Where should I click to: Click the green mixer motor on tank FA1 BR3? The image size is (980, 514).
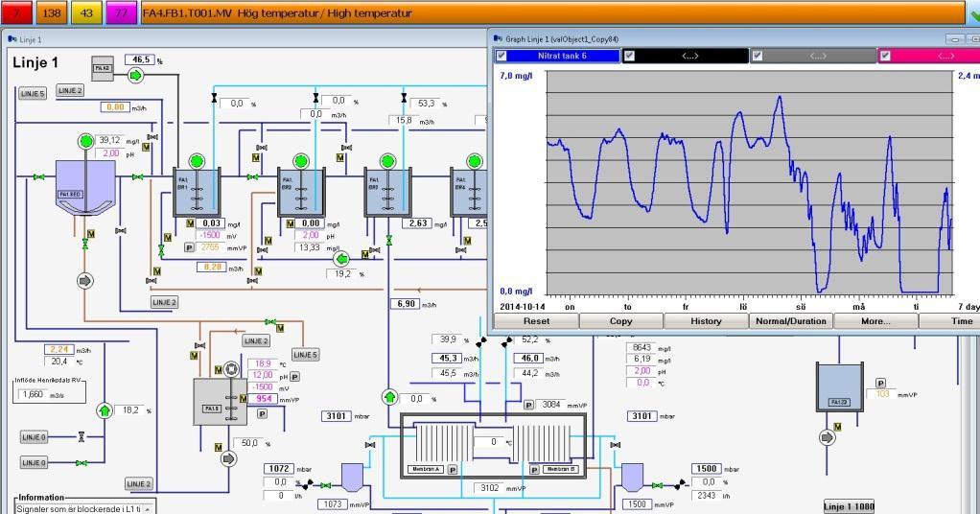pos(387,161)
